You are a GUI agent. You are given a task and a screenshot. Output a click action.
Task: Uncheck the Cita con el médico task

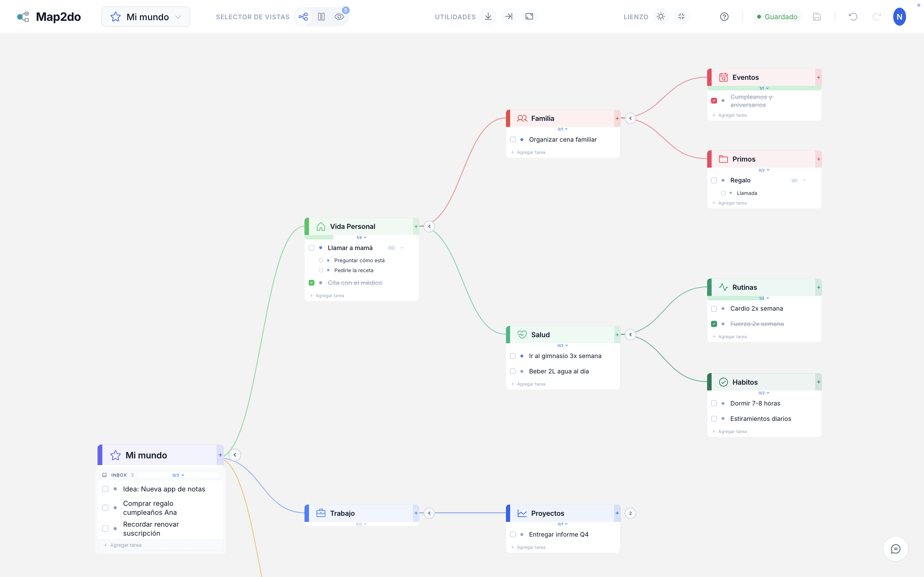coord(312,283)
